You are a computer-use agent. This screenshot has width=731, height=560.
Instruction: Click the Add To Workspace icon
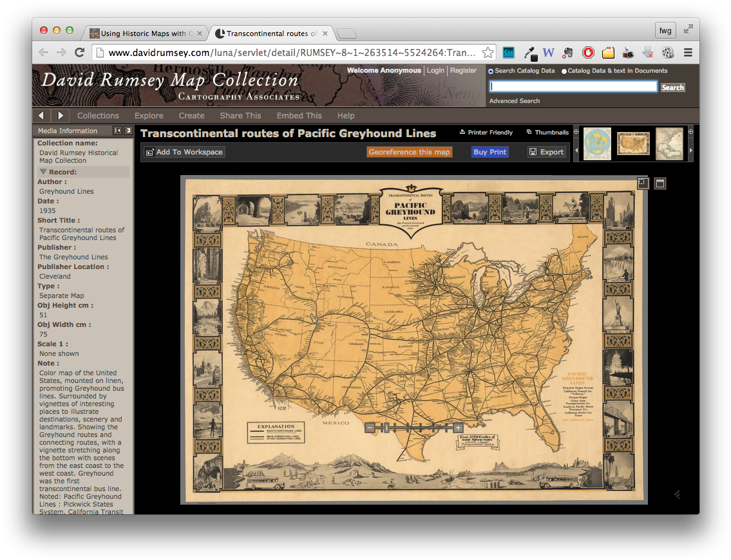(x=149, y=151)
